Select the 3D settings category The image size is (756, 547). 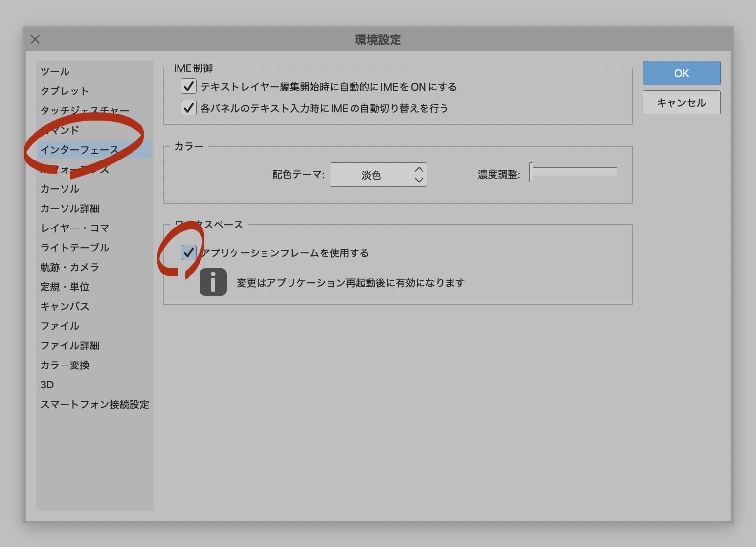tap(47, 385)
